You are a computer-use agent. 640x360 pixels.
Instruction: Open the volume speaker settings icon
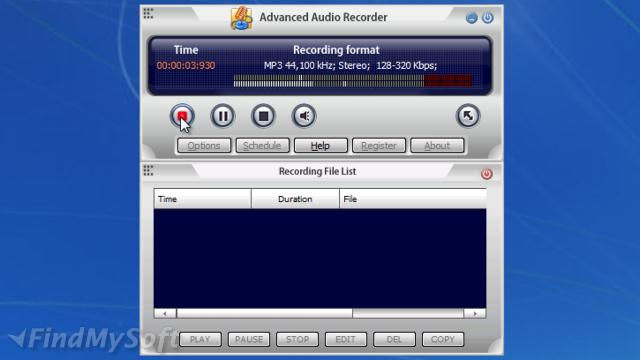click(x=304, y=116)
